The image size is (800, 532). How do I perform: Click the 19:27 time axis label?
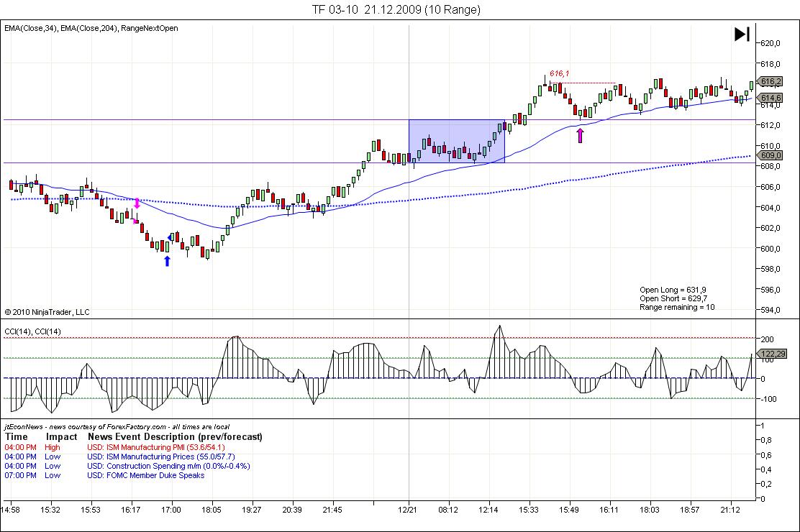pyautogui.click(x=252, y=510)
